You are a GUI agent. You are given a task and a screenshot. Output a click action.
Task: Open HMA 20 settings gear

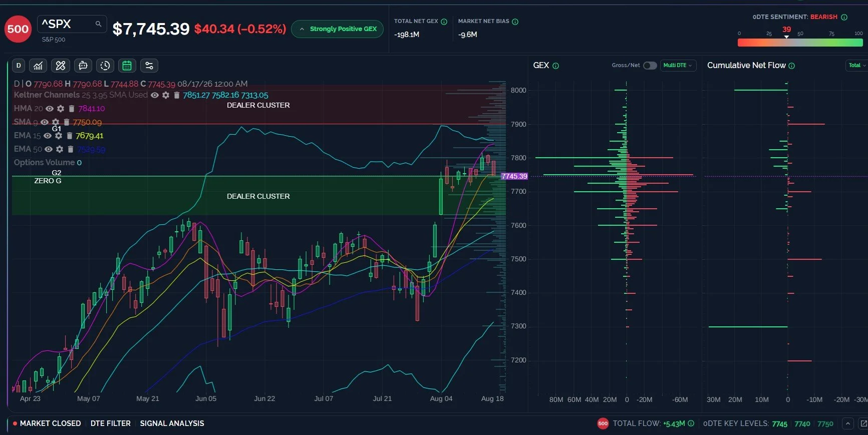tap(61, 109)
